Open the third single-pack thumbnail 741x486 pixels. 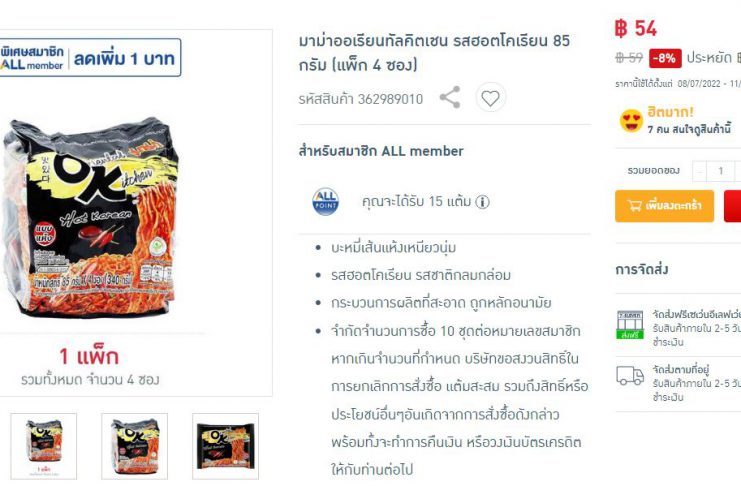point(225,446)
